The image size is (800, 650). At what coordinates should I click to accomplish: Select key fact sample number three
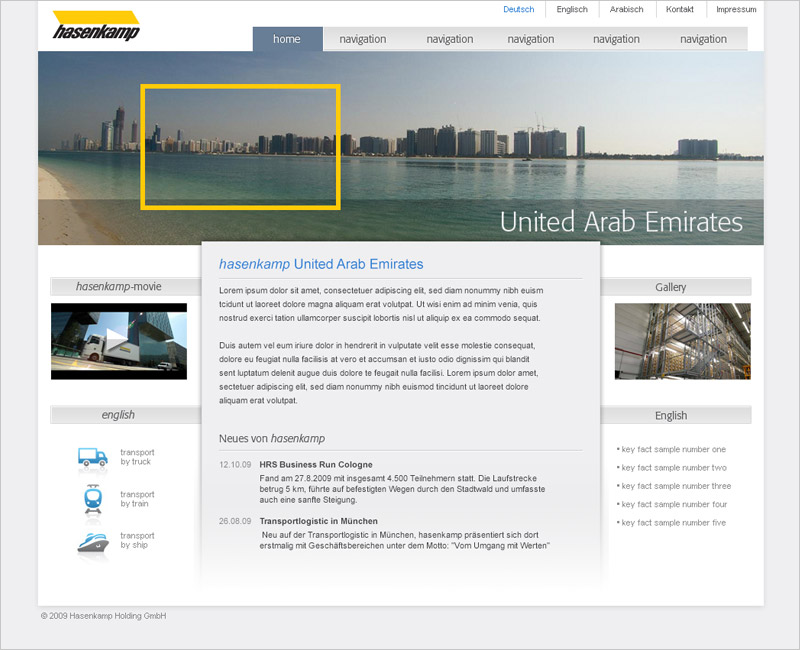(676, 486)
